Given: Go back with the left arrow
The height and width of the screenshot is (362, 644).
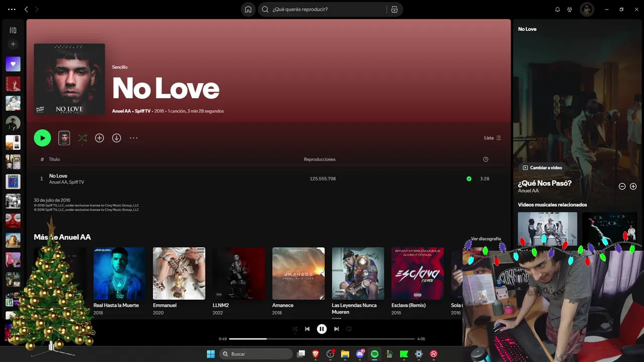Looking at the screenshot, I should pos(26,9).
